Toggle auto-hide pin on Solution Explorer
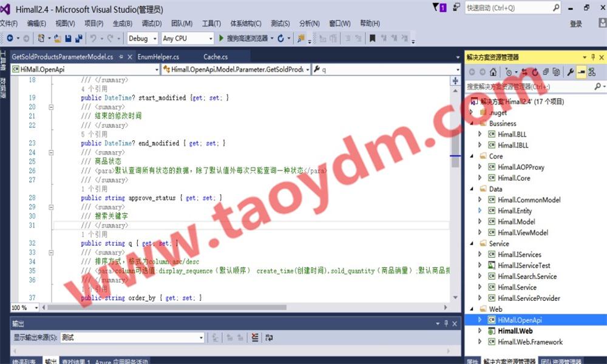Image resolution: width=607 pixels, height=364 pixels. coord(593,57)
